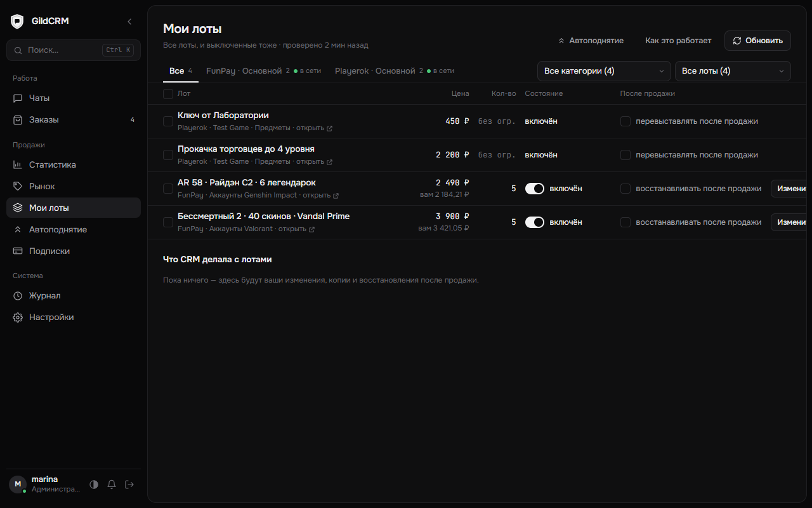Select the Прокачка торговцев lot checkbox
This screenshot has height=508, width=812.
click(x=168, y=155)
